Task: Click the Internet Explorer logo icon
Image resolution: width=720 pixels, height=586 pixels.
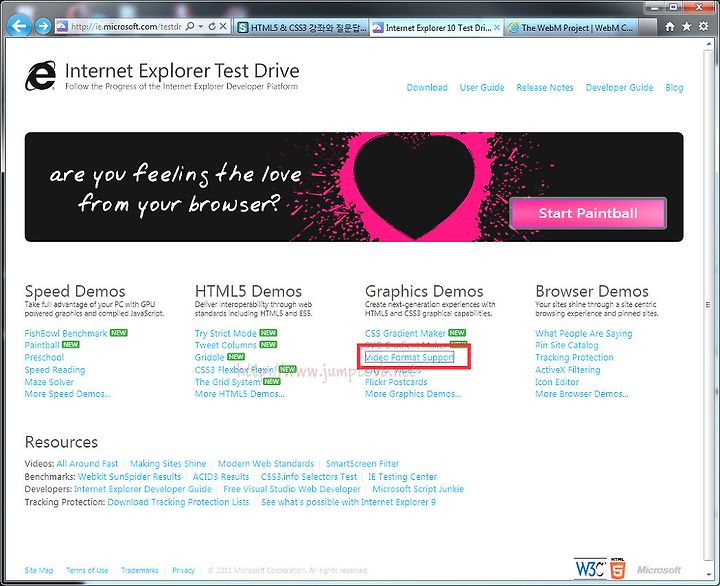Action: (x=40, y=76)
